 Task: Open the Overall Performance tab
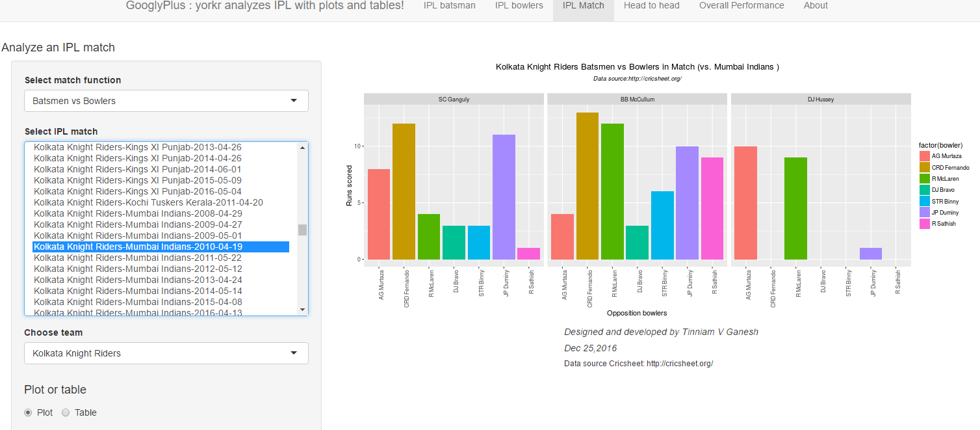coord(741,6)
